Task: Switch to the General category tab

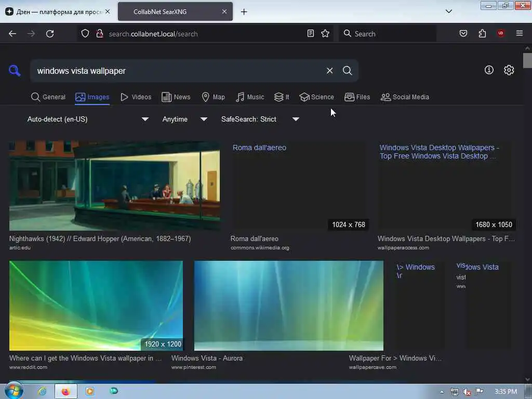Action: pos(48,97)
